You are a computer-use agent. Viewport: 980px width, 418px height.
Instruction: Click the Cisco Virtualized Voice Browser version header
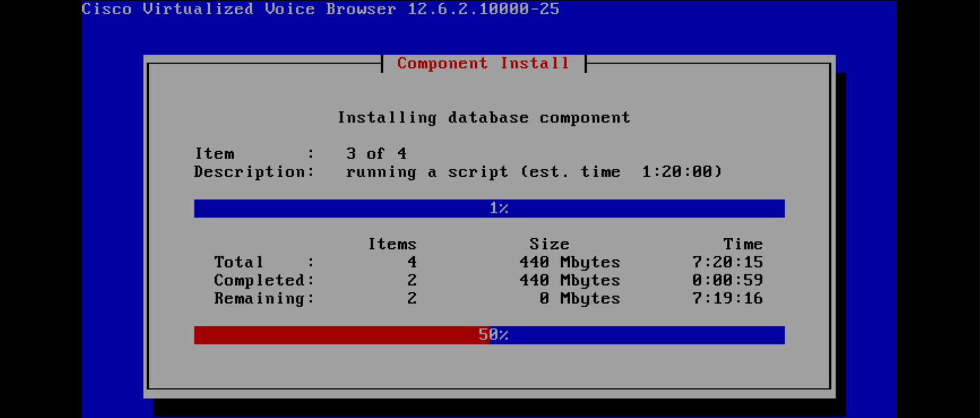(321, 9)
